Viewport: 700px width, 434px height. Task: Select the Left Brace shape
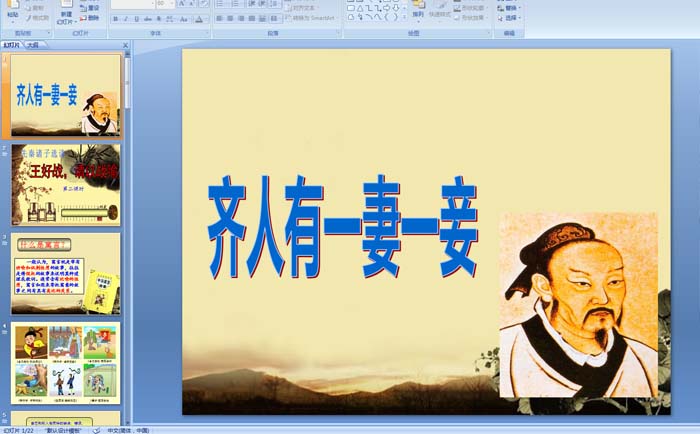(x=387, y=17)
